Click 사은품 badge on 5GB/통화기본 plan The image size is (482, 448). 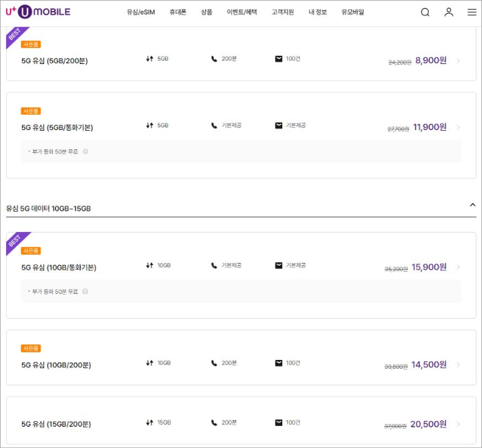(x=31, y=111)
